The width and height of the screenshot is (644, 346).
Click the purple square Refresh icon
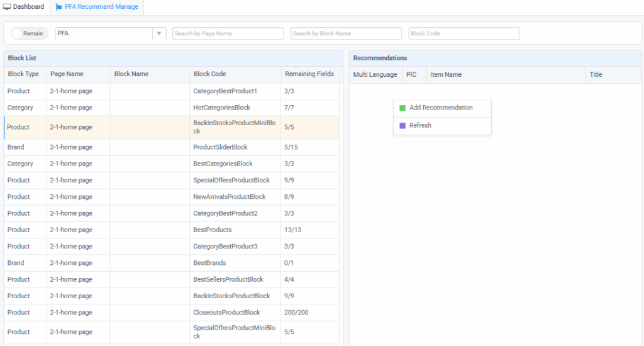pos(402,126)
